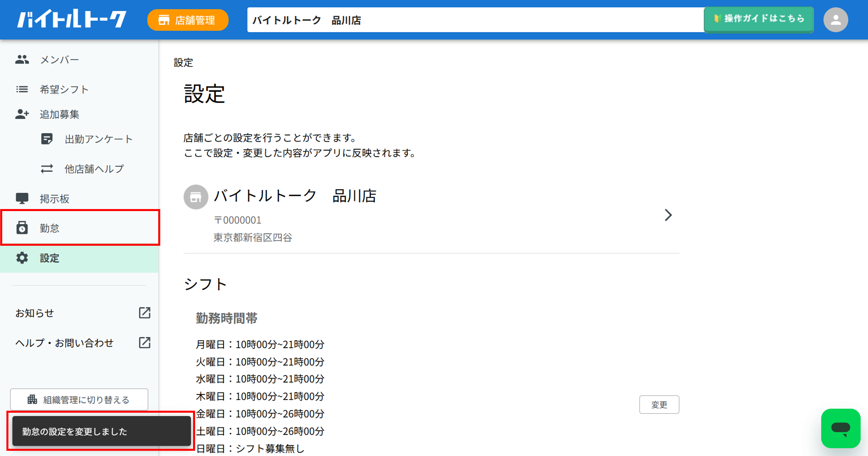Image resolution: width=868 pixels, height=456 pixels.
Task: Click 木曜日：10時00分~21時00分 row
Action: pyautogui.click(x=260, y=396)
